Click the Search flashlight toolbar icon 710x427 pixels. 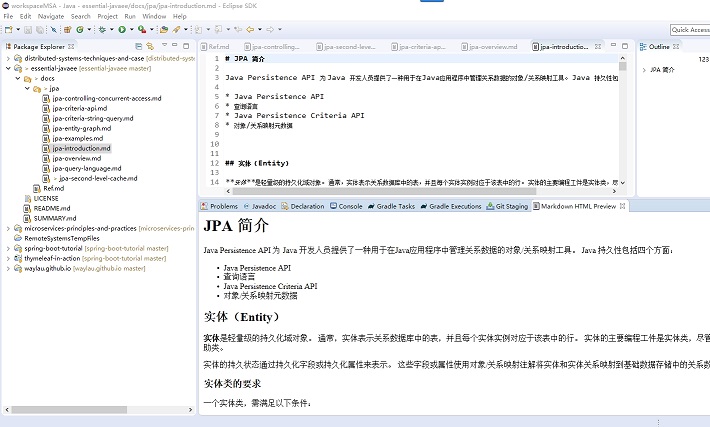[176, 29]
